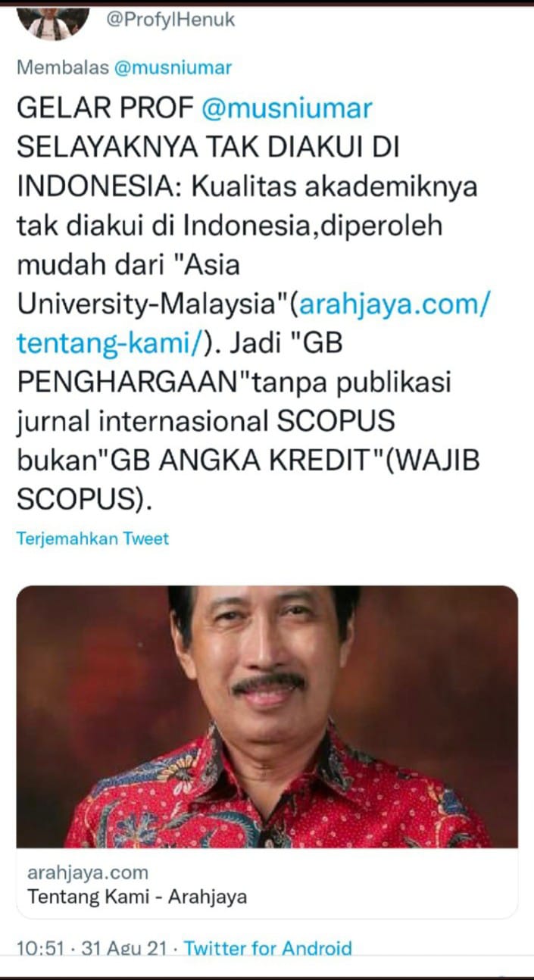534x980 pixels.
Task: Click the Twitter for Android source label
Action: [x=268, y=948]
